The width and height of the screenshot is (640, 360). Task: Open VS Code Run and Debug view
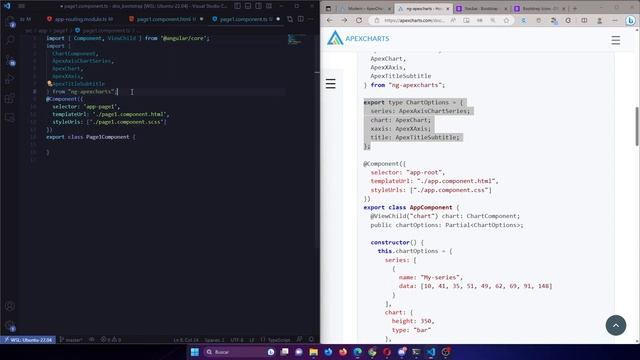(10, 79)
